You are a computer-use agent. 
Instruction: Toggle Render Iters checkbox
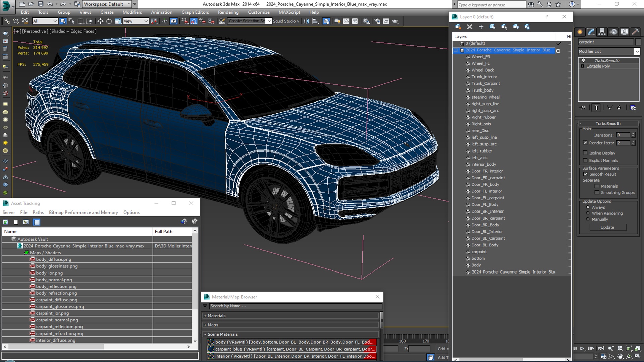585,143
